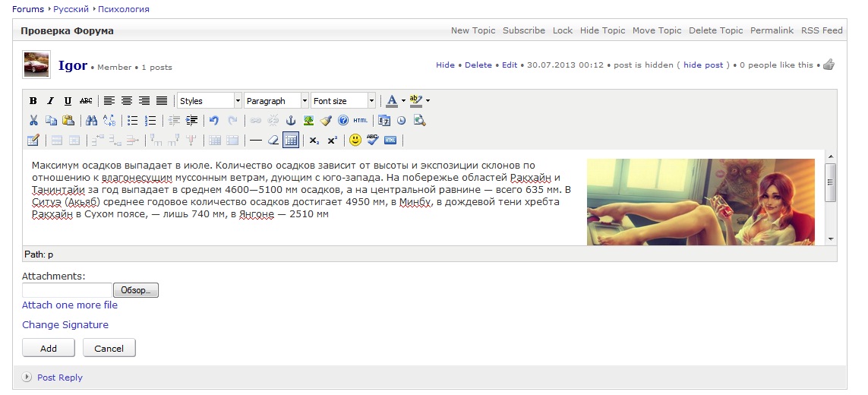Screen dimensions: 868x395
Task: Remove link with the unlink icon
Action: coord(273,120)
